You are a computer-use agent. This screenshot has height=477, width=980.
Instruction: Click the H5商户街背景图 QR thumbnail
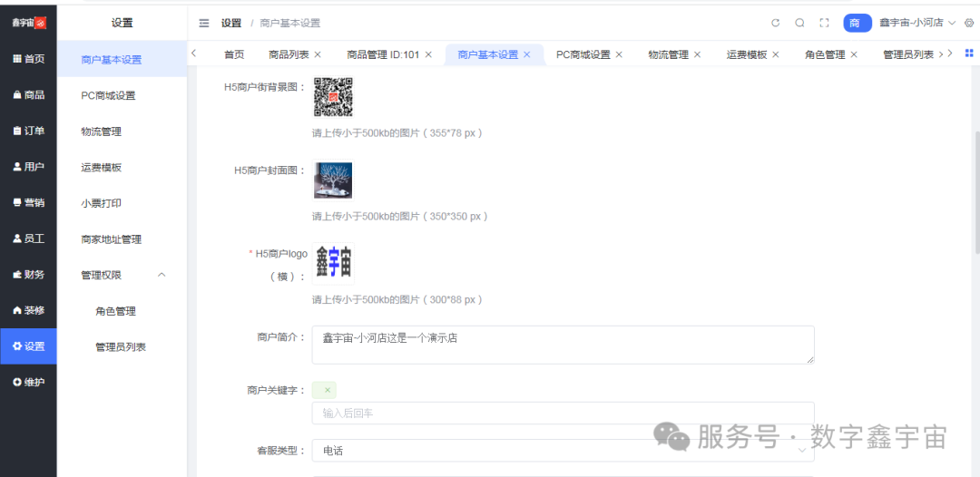click(333, 97)
